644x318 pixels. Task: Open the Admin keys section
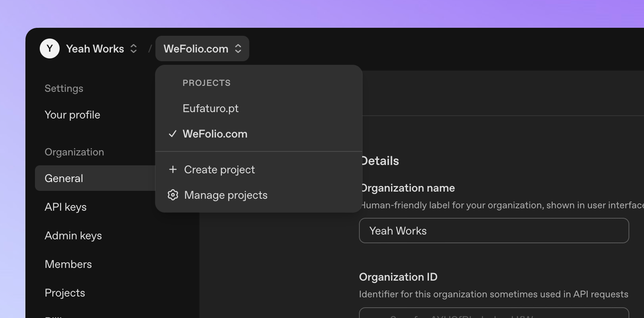click(x=73, y=236)
